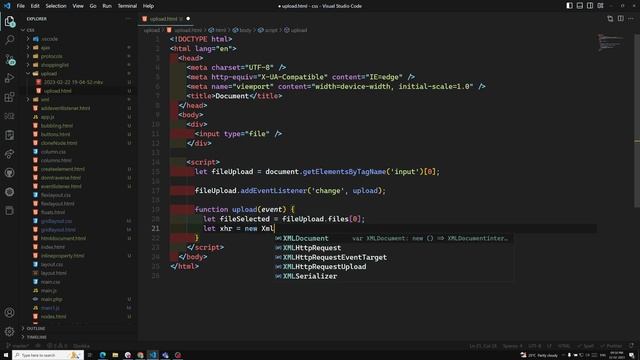Click the minimap code preview
The image size is (640, 360).
click(611, 42)
